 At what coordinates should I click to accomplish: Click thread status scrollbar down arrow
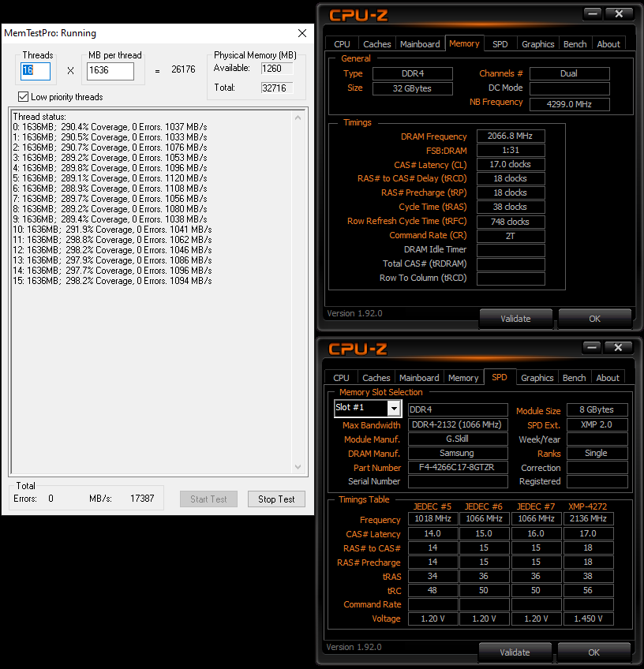coord(298,466)
